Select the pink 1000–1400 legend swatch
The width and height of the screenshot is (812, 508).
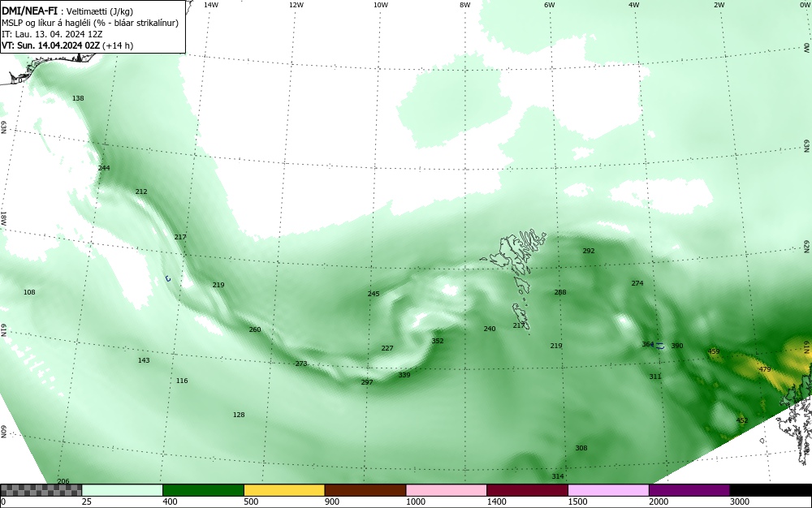447,490
